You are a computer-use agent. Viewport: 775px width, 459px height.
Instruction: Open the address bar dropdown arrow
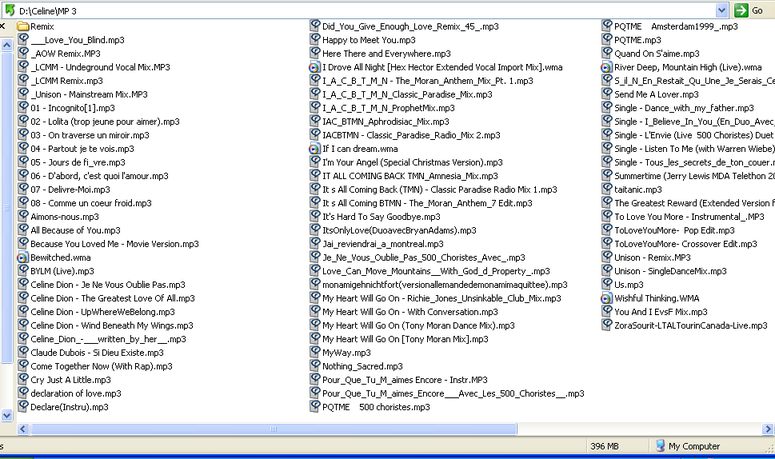pyautogui.click(x=722, y=10)
